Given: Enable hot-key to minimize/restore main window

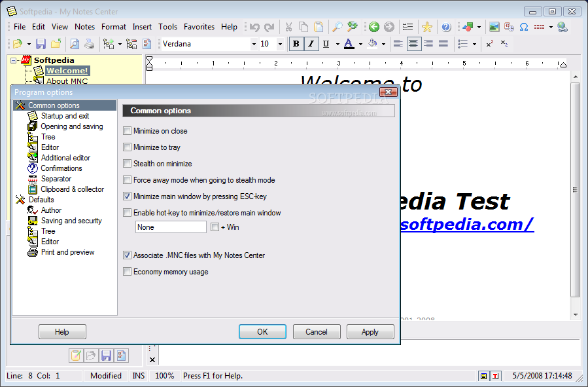Looking at the screenshot, I should tap(127, 213).
